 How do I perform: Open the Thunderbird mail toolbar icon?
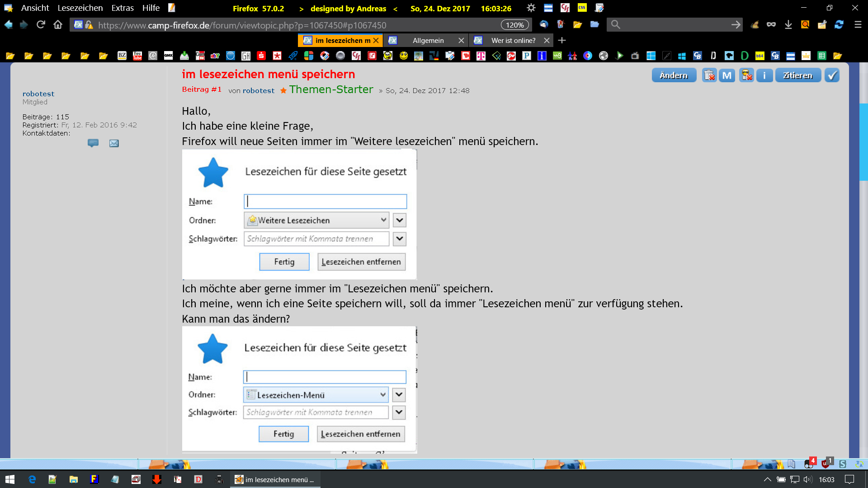tap(544, 25)
